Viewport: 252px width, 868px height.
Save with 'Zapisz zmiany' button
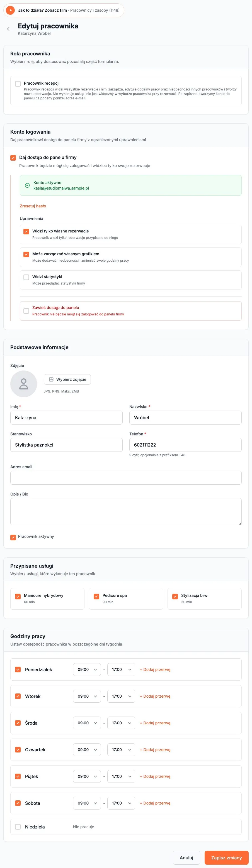226,857
